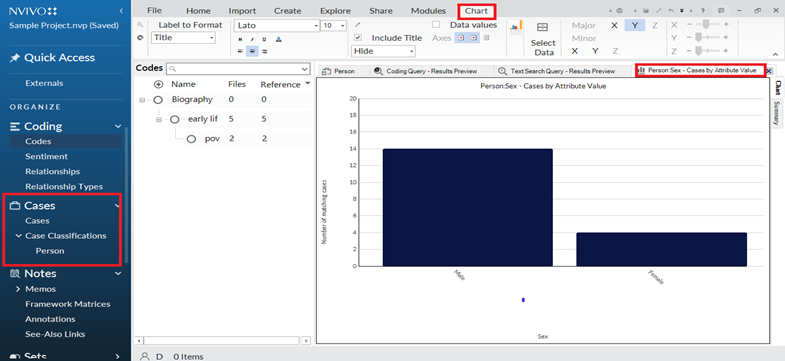785x361 pixels.
Task: Toggle Major gridlines X
Action: coord(614,25)
